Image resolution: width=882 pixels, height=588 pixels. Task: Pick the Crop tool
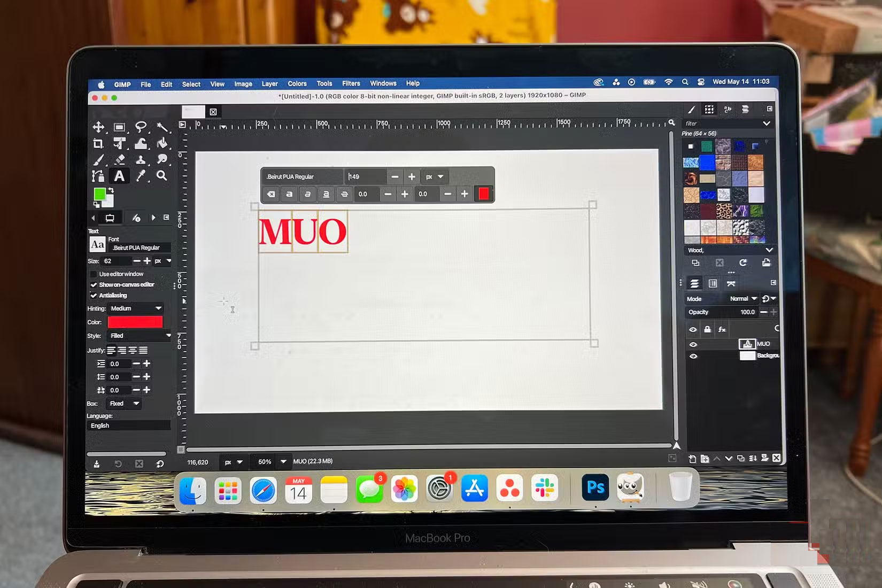(98, 143)
